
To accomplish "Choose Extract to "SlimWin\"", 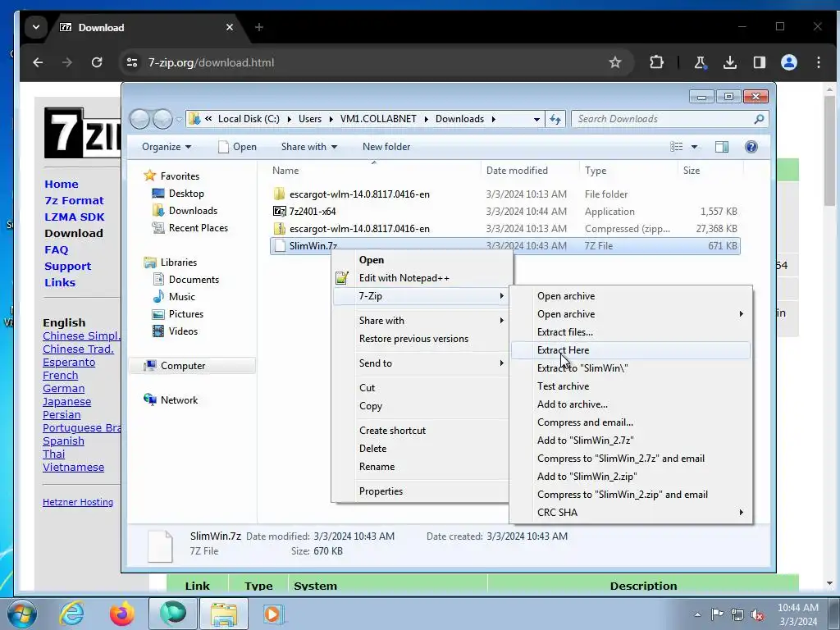I will pyautogui.click(x=630, y=368).
